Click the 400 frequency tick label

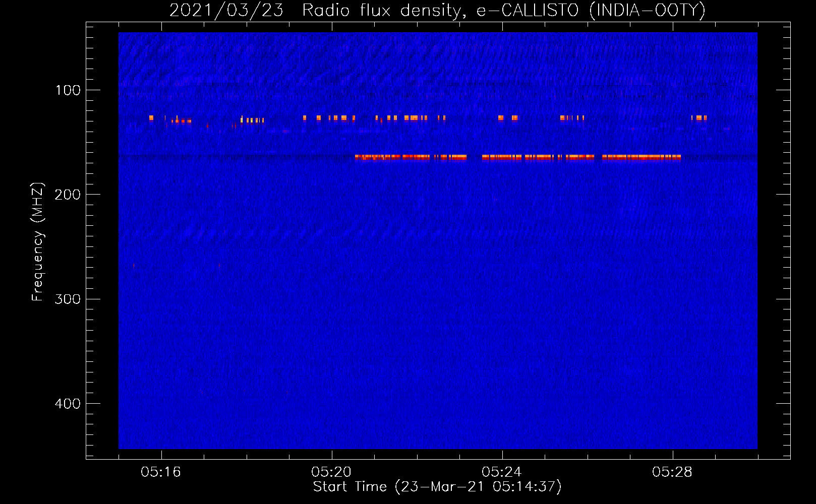coord(68,404)
